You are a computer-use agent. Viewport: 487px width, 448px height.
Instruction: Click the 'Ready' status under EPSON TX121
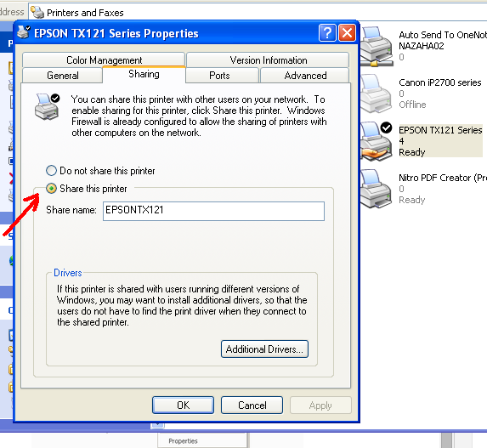tap(412, 152)
